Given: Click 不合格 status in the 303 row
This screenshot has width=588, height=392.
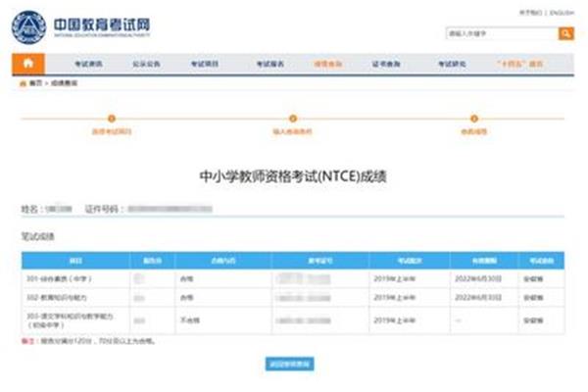Looking at the screenshot, I should tap(190, 320).
